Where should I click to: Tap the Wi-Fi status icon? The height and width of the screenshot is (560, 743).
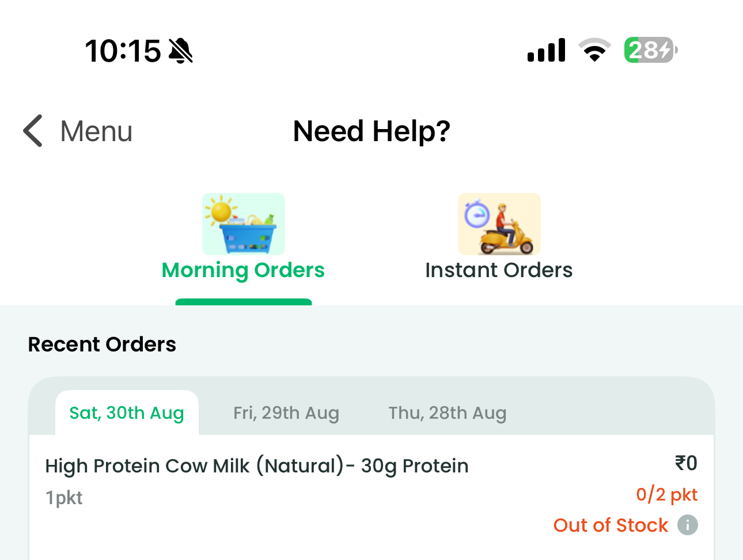[594, 50]
